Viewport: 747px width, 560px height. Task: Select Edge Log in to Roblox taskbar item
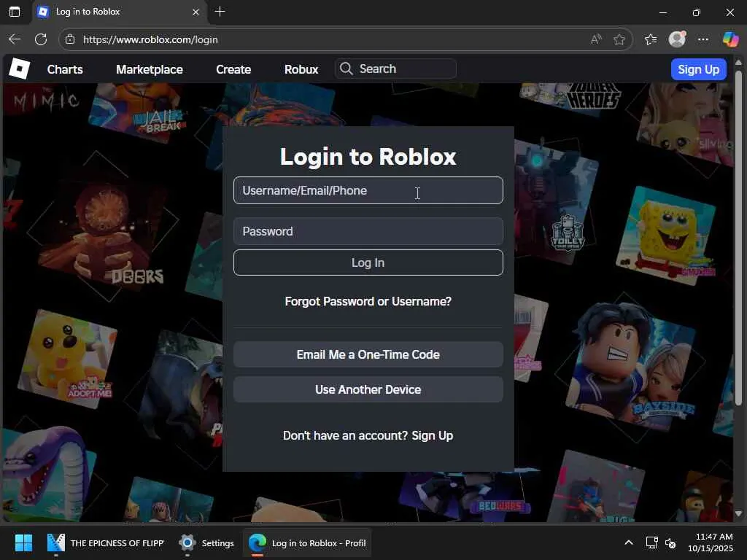pos(307,542)
